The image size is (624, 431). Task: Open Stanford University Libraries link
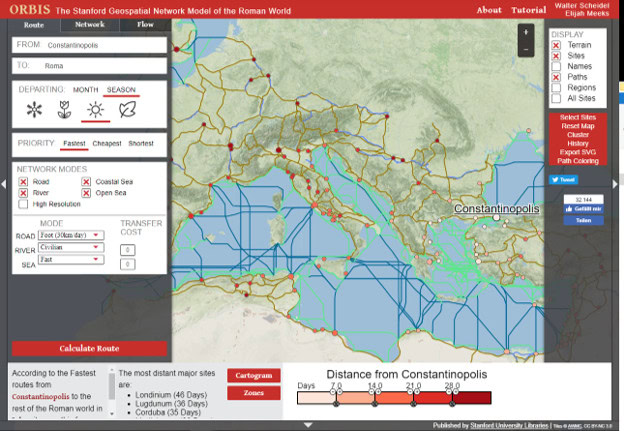(x=509, y=426)
